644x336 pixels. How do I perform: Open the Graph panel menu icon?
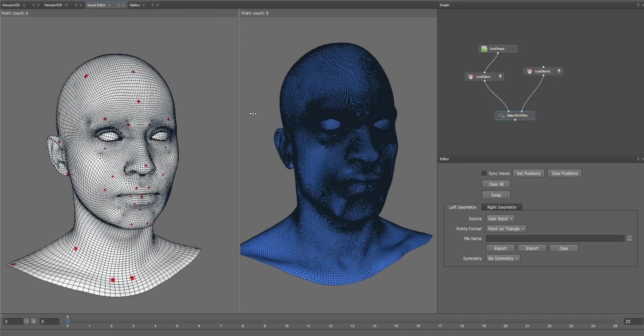click(x=638, y=5)
